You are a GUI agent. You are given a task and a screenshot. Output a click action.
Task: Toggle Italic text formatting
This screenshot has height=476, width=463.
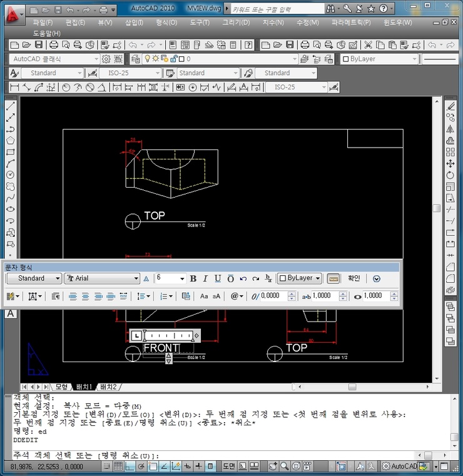(205, 278)
